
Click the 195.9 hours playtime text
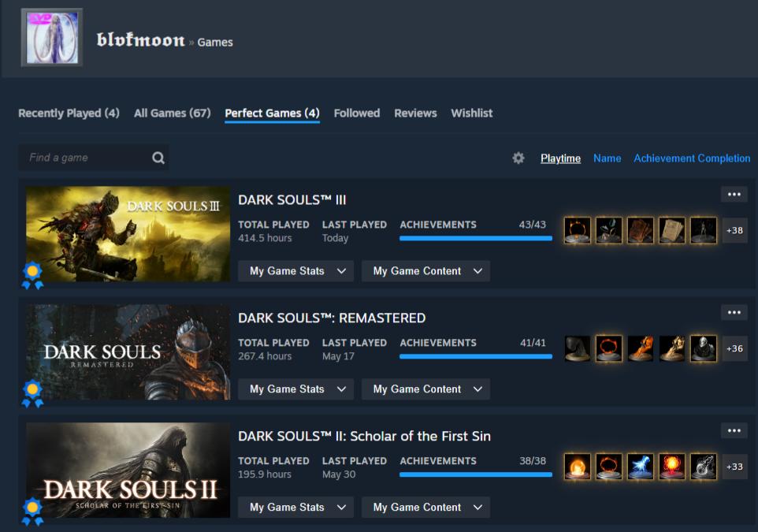point(265,474)
